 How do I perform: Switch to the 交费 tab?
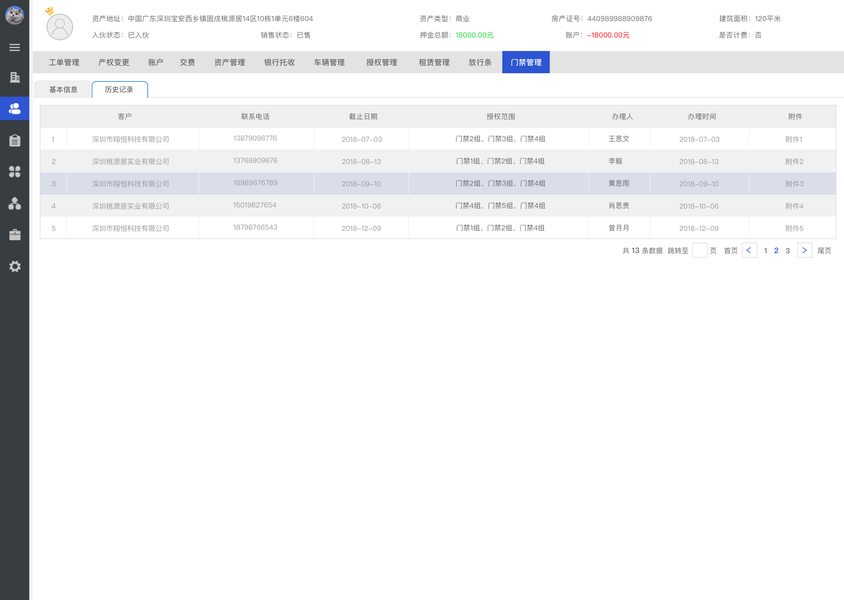tap(187, 62)
